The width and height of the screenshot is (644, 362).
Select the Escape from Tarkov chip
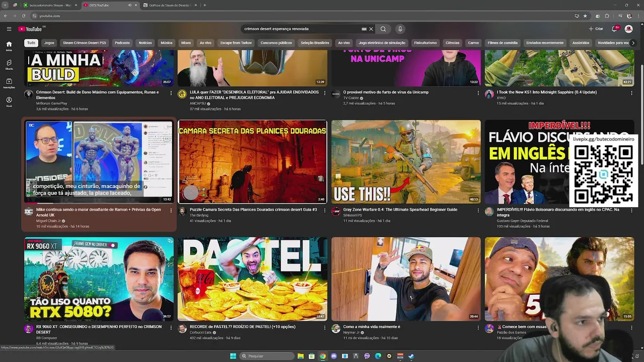236,43
